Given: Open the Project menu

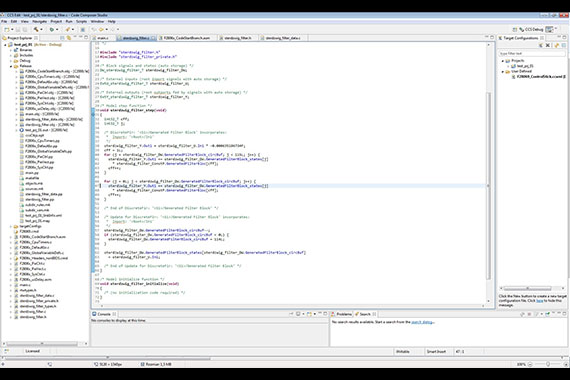Looking at the screenshot, I should click(x=56, y=21).
